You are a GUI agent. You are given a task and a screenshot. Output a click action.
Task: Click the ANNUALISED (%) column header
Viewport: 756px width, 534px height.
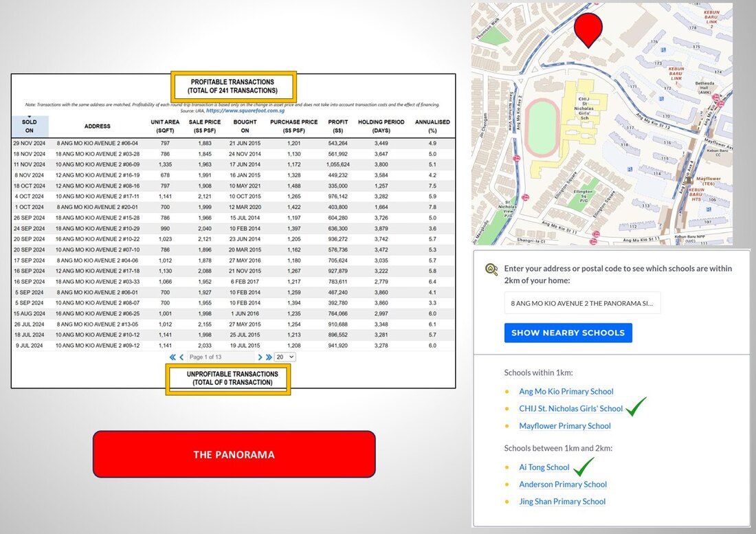pos(432,126)
